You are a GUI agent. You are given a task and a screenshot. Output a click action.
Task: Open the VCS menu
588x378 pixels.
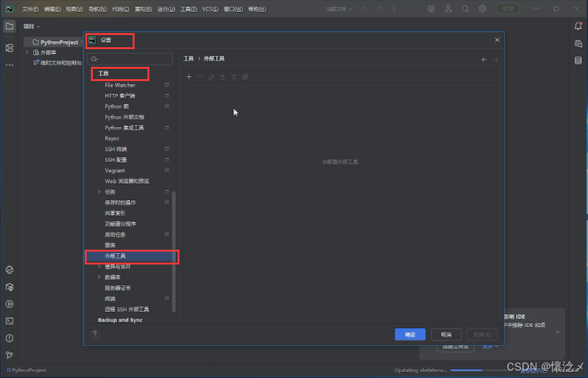[x=210, y=9]
